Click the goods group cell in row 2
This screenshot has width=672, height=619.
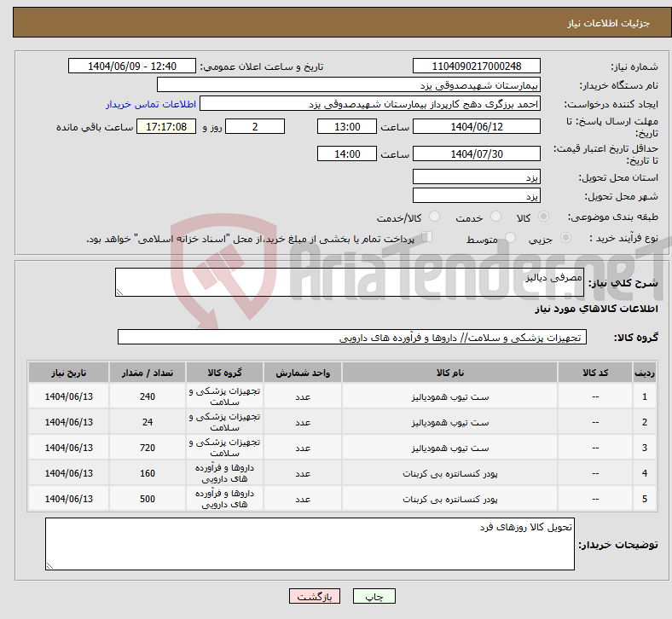tap(224, 422)
